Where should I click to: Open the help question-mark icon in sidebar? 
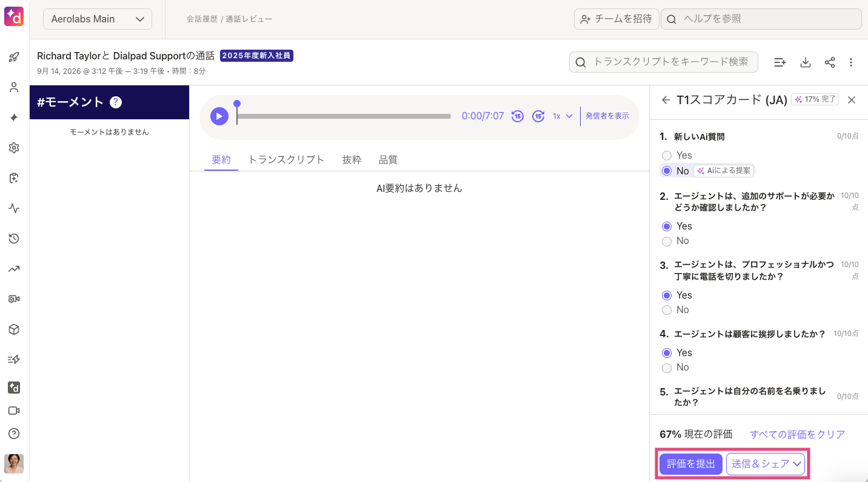pos(14,434)
